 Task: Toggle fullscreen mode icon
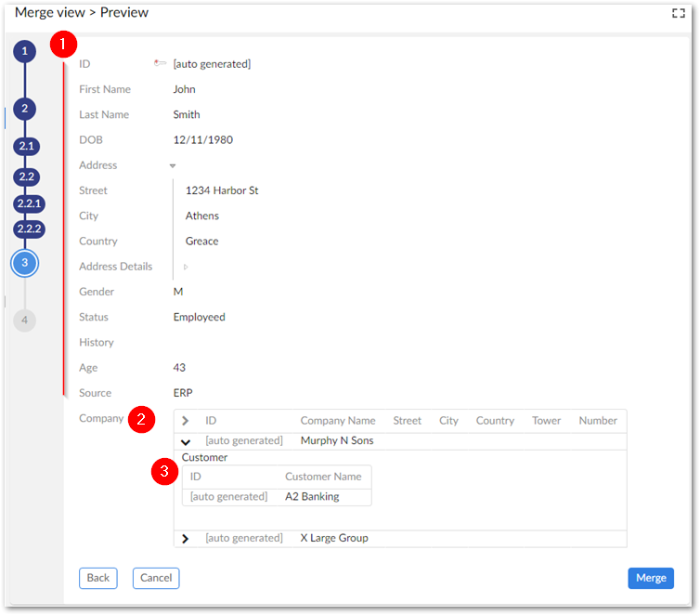[678, 13]
